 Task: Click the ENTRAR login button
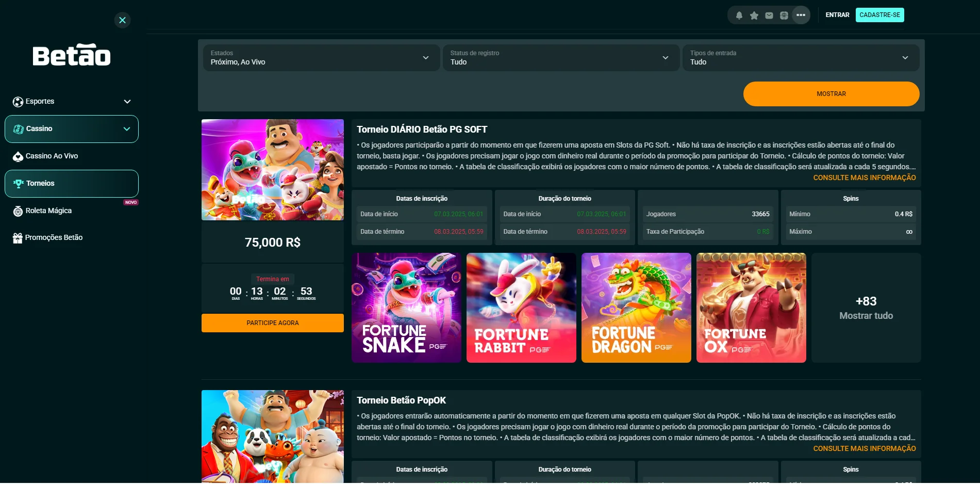click(x=837, y=15)
